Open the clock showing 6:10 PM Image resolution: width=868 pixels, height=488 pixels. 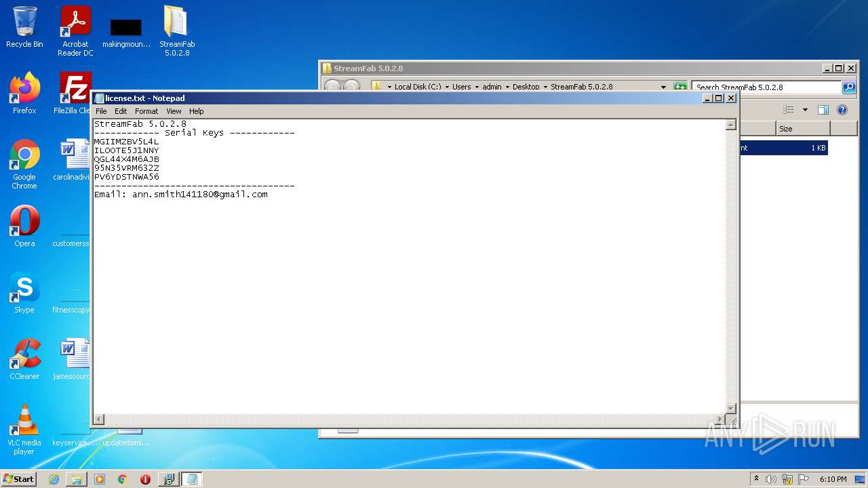[833, 479]
